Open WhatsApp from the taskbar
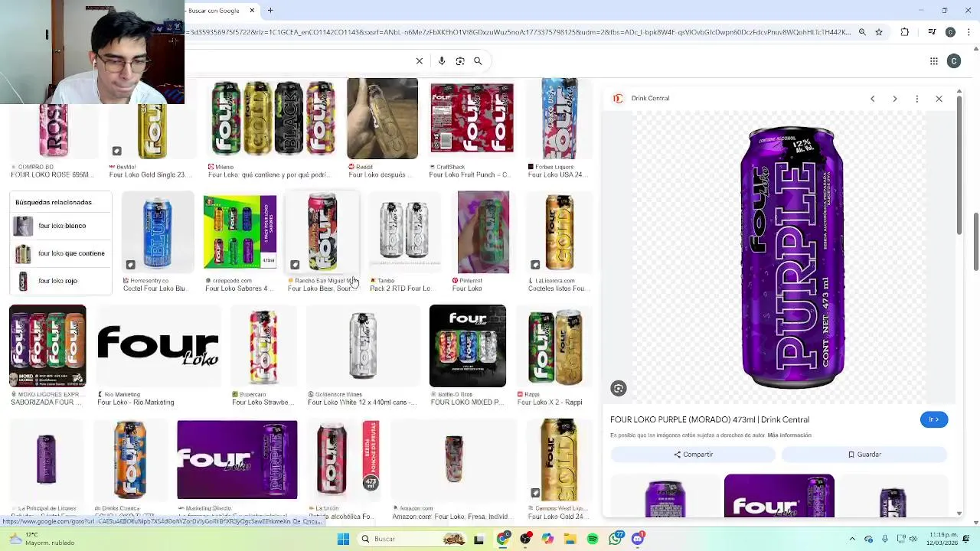Screen dimensions: 980x551 (616, 539)
